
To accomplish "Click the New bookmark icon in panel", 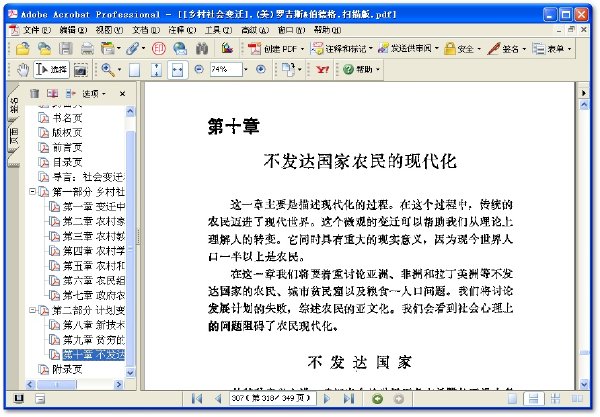I will (x=52, y=93).
